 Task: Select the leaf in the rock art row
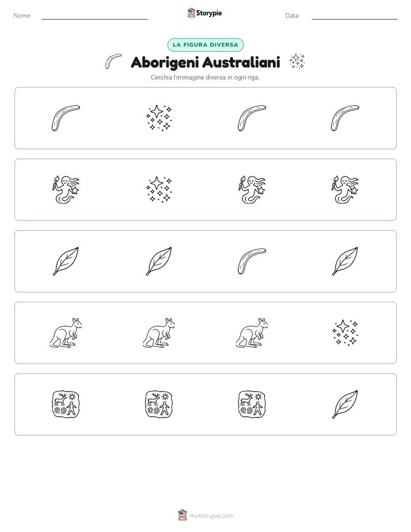(x=345, y=404)
